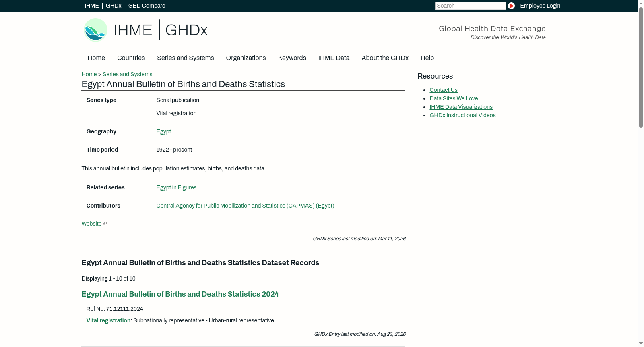Viewport: 644px width, 347px height.
Task: Click the scrollbar down arrow
Action: (641, 344)
